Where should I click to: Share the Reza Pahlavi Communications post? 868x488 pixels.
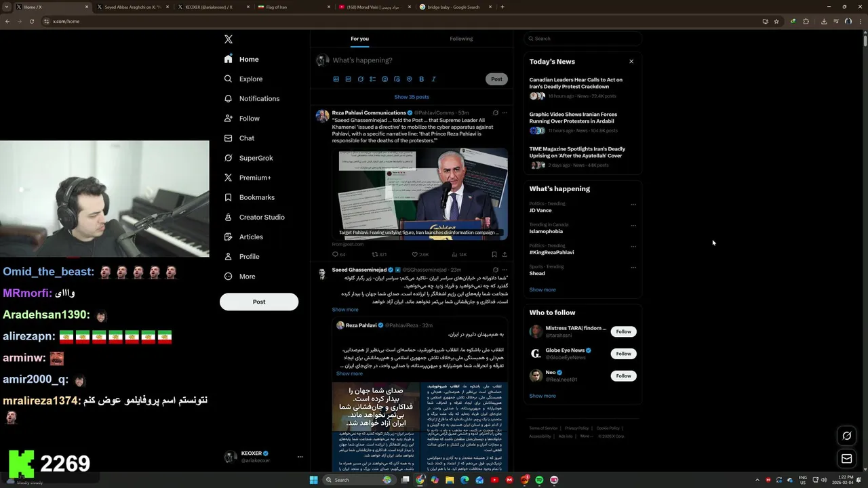point(505,255)
